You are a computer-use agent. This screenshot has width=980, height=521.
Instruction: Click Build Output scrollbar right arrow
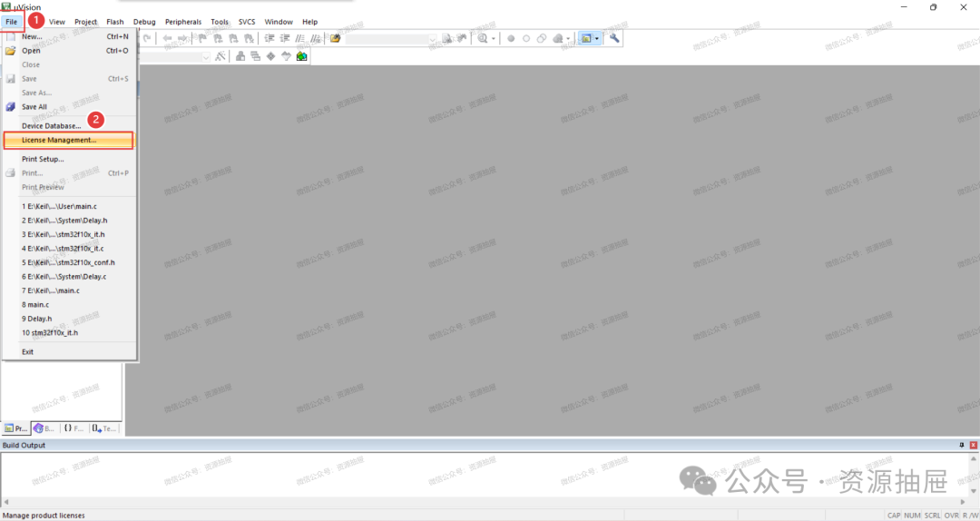click(x=963, y=502)
